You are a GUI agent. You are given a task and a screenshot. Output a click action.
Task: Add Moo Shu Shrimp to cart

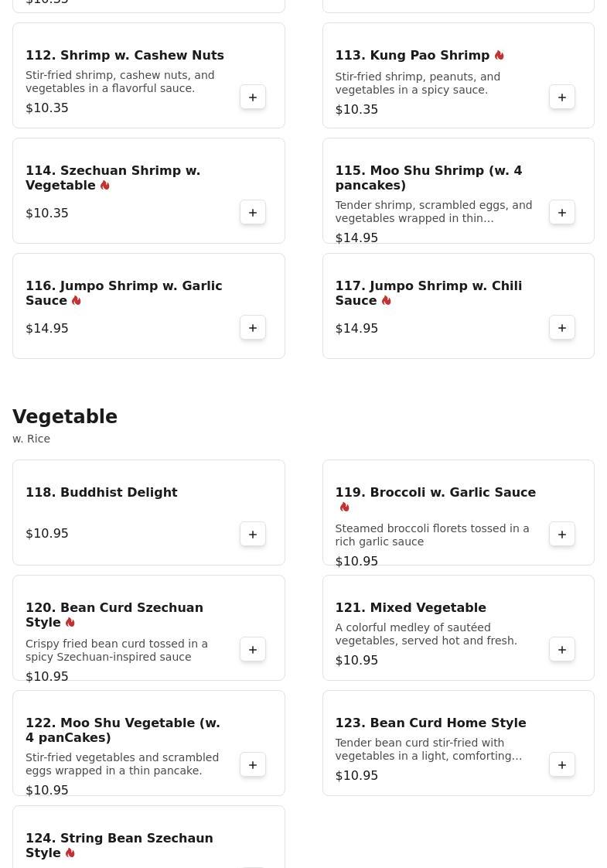562,213
